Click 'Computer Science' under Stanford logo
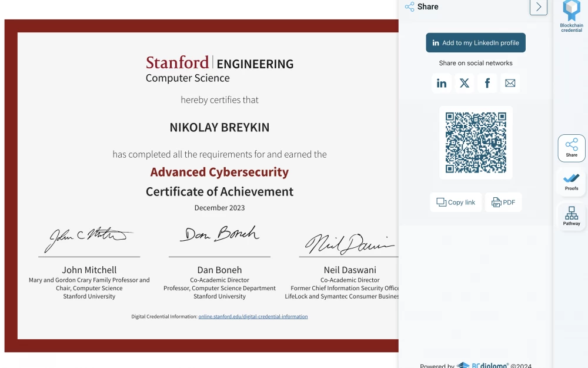 188,78
